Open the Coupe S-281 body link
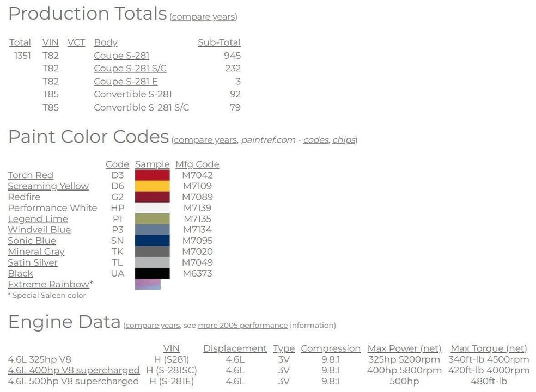 tap(121, 56)
